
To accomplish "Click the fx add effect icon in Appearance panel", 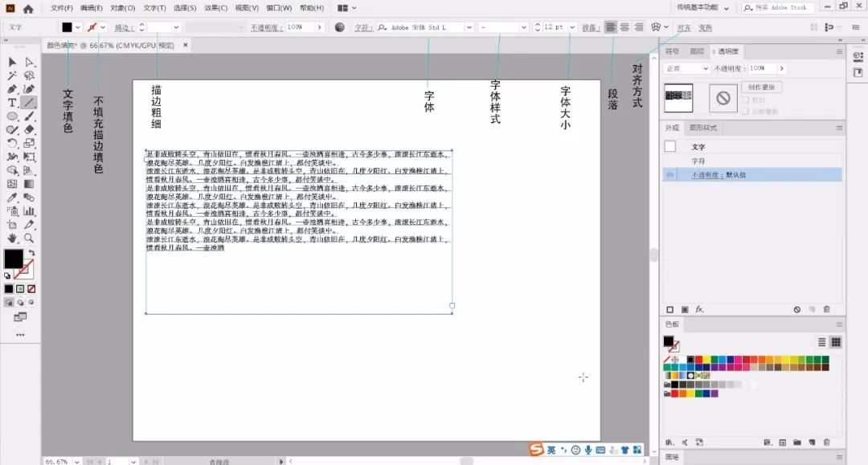I will 700,309.
